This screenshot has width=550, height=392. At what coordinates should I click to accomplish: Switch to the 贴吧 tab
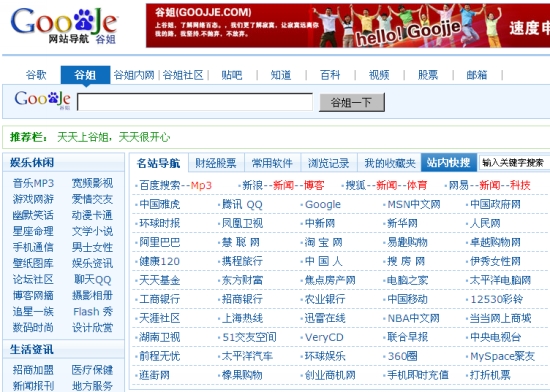pos(232,75)
